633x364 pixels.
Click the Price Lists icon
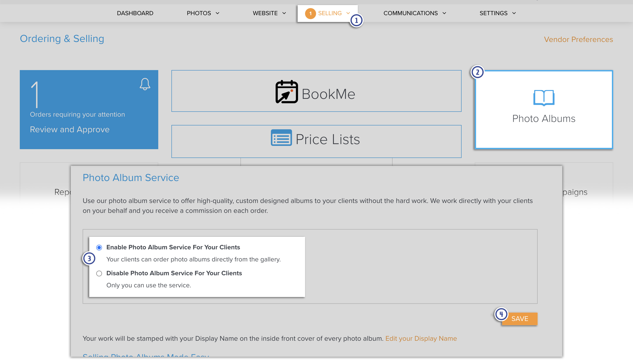point(280,139)
